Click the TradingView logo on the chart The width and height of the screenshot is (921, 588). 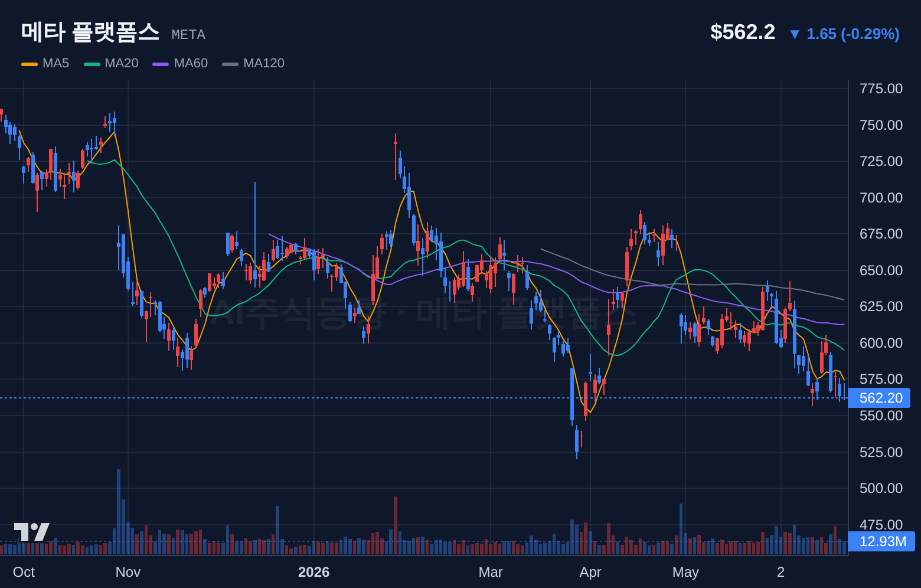(x=32, y=532)
